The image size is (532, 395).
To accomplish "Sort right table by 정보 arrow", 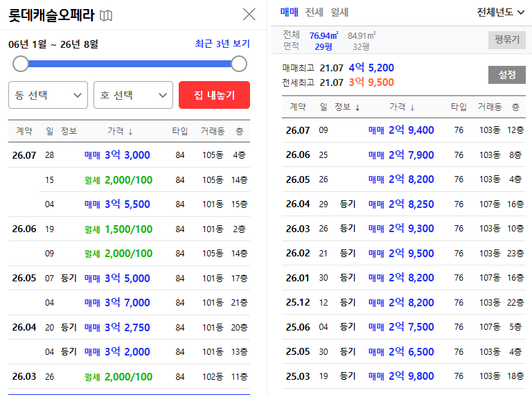I will (357, 108).
